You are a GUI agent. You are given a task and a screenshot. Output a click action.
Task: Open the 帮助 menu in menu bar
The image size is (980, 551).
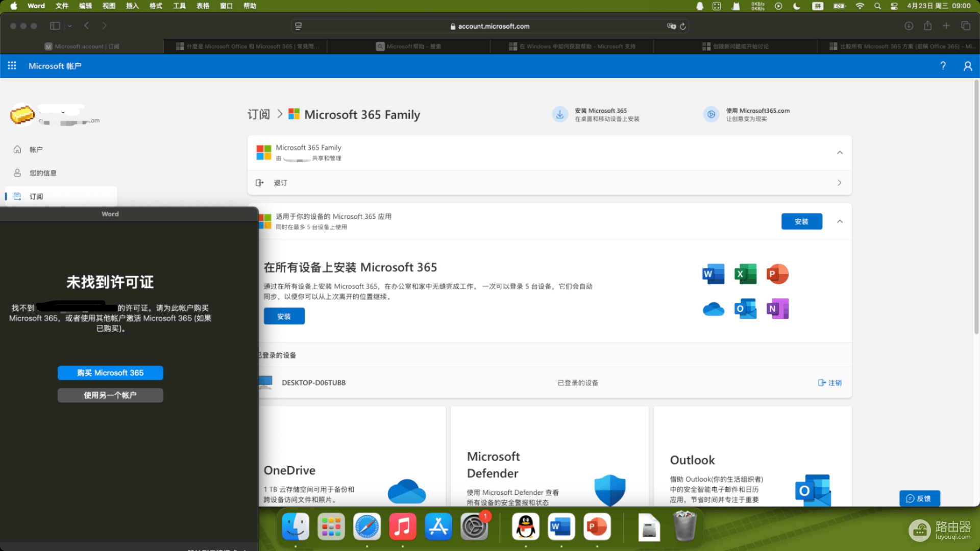pyautogui.click(x=250, y=6)
